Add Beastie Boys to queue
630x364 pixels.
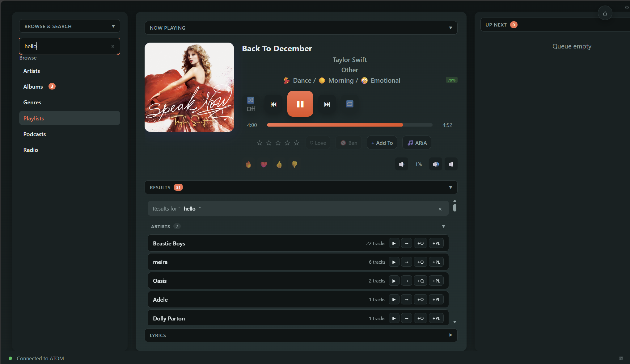[x=421, y=243]
